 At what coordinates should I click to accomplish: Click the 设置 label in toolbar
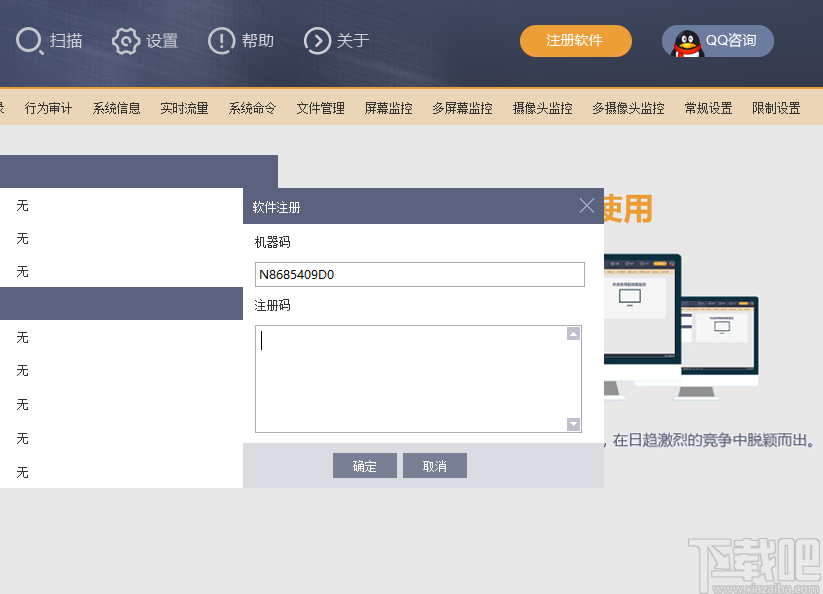pos(162,41)
